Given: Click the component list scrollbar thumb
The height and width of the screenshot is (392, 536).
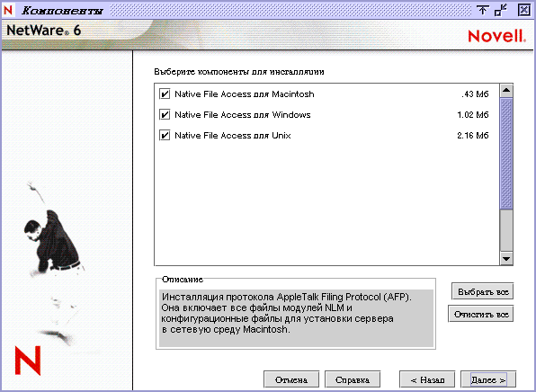Looking at the screenshot, I should 506,153.
